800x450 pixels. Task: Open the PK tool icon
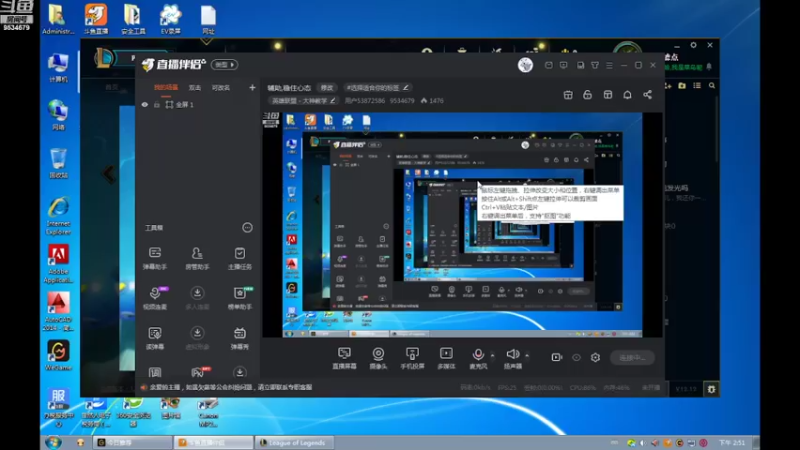pos(198,372)
